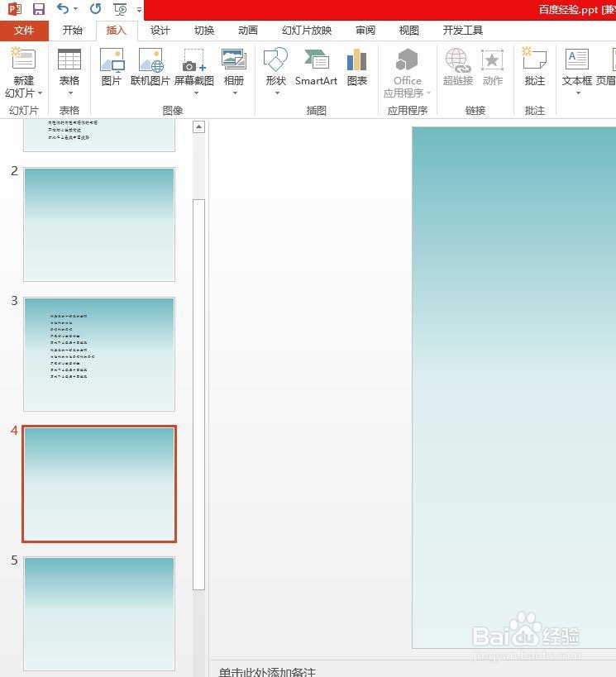
Task: Click the 动作 action star icon
Action: tap(492, 60)
